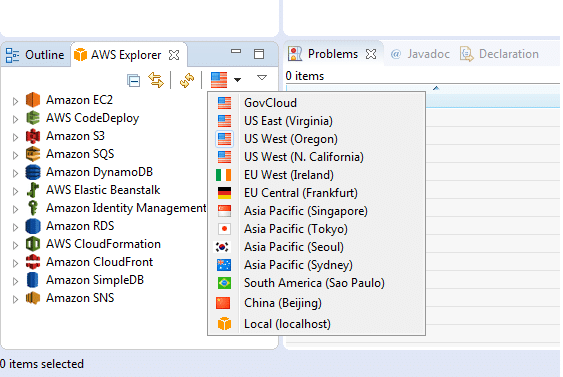The height and width of the screenshot is (377, 563).
Task: Click the Amazon SNS orange icon
Action: pos(33,298)
